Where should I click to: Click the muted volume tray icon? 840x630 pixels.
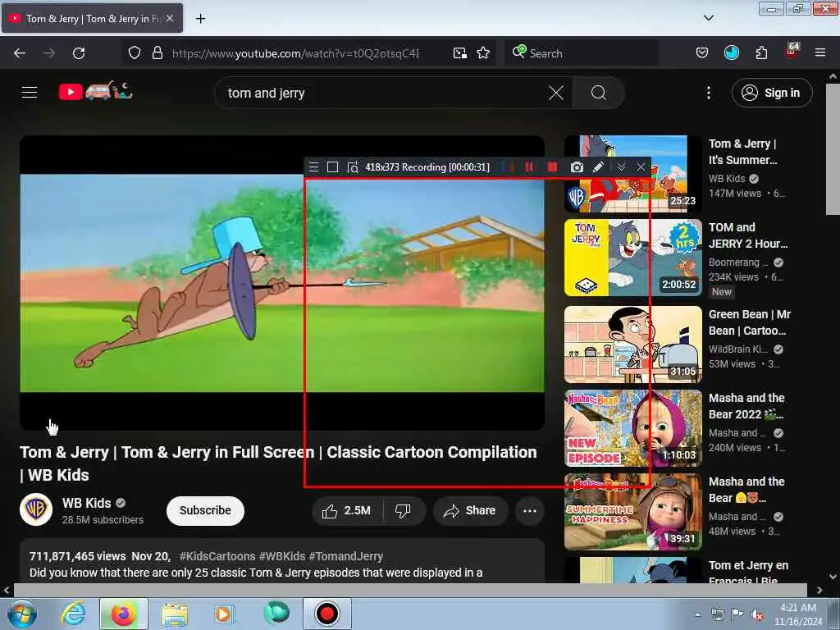[x=757, y=615]
